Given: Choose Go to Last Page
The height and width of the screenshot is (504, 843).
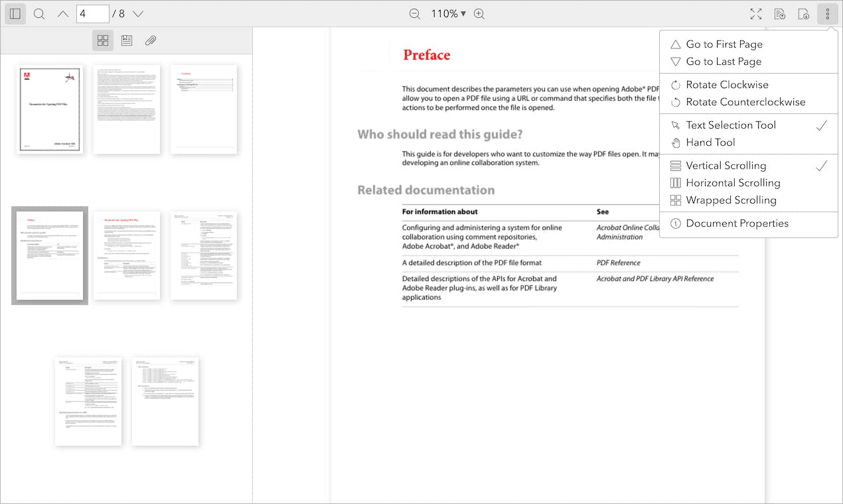Looking at the screenshot, I should coord(724,61).
